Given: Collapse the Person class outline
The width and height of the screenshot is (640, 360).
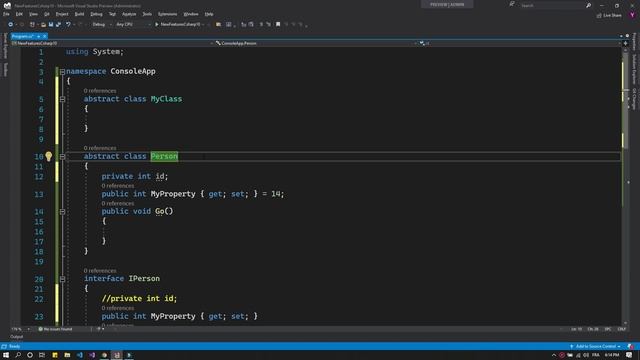Looking at the screenshot, I should coord(62,156).
